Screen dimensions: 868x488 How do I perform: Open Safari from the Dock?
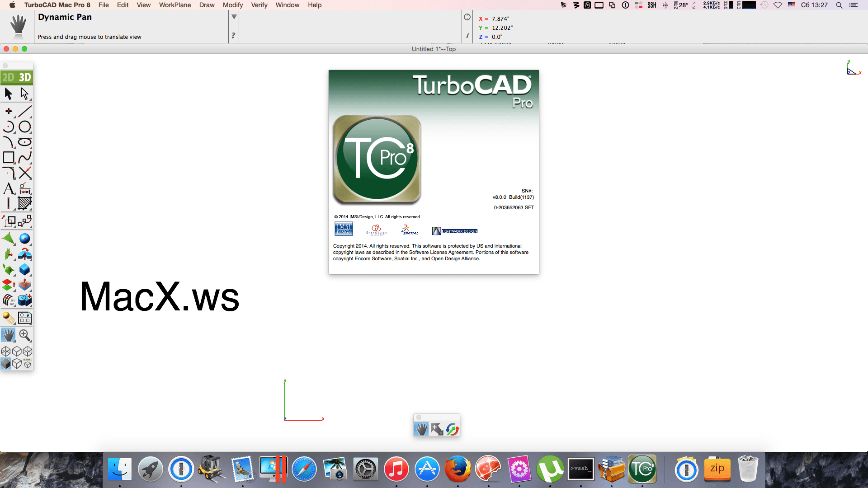coord(304,469)
